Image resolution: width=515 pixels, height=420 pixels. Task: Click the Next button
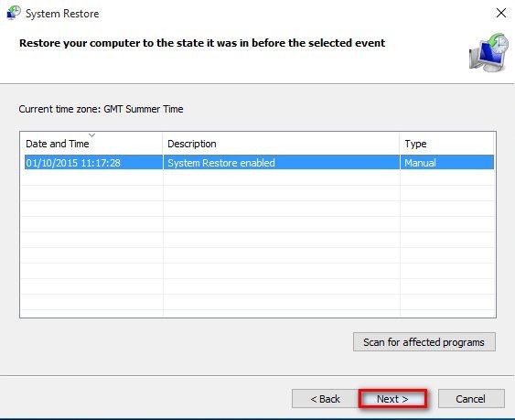click(392, 399)
